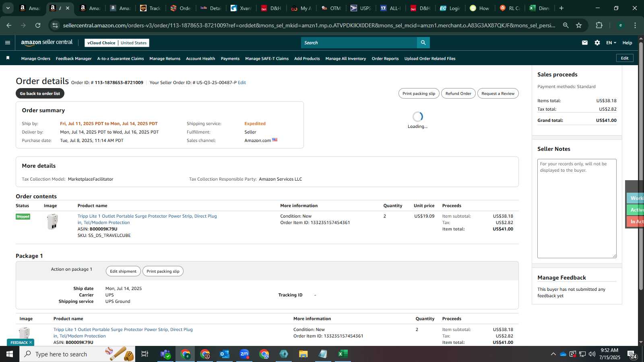Open Manage Orders menu
This screenshot has height=362, width=644.
pyautogui.click(x=36, y=58)
